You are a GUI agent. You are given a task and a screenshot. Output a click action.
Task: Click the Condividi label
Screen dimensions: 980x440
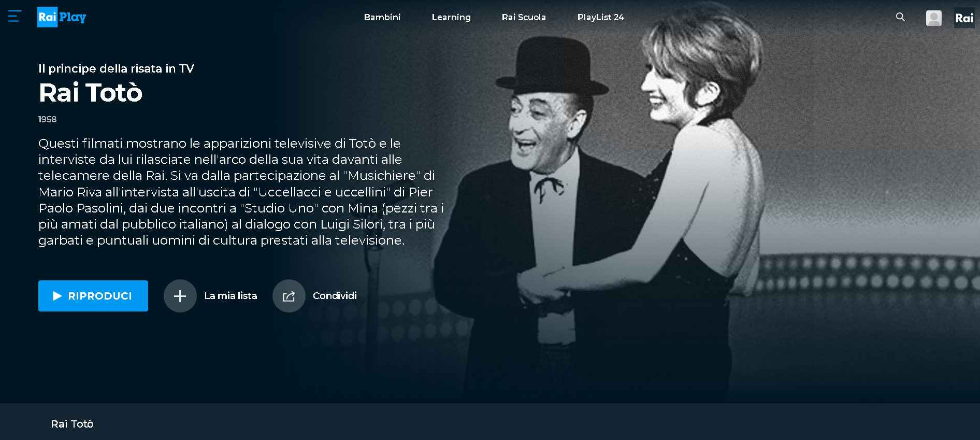pyautogui.click(x=335, y=296)
